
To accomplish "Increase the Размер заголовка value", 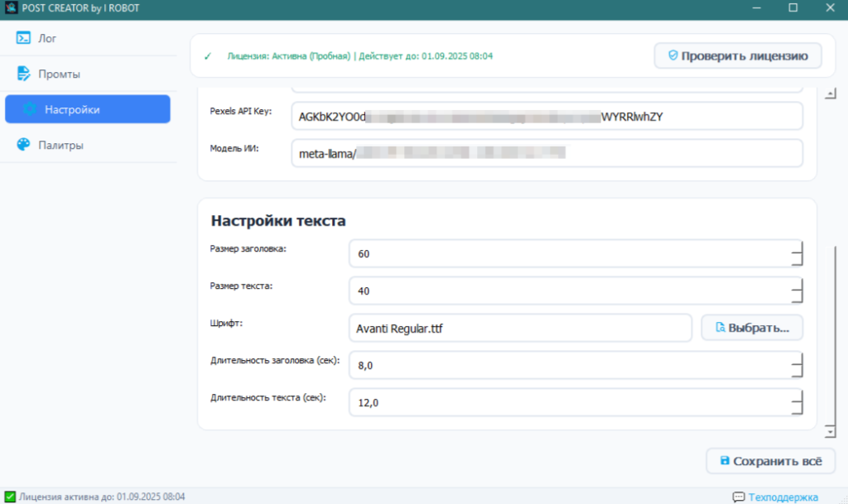I will click(x=797, y=247).
